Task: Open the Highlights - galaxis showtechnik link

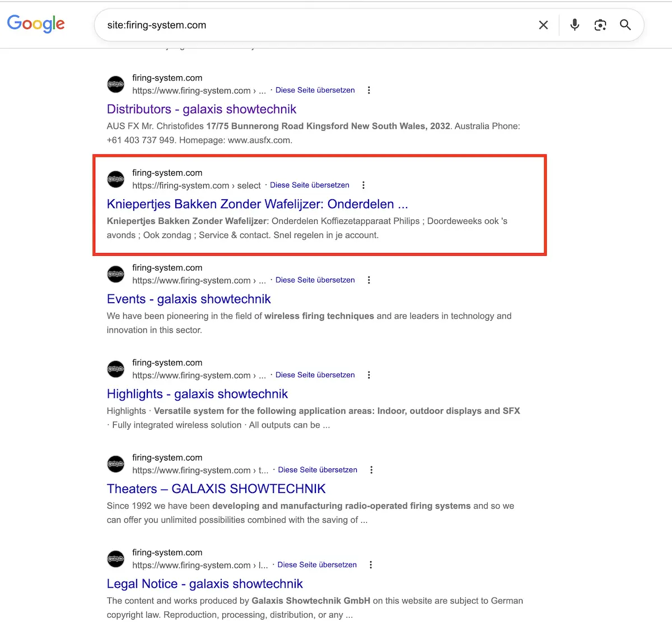Action: click(x=197, y=393)
